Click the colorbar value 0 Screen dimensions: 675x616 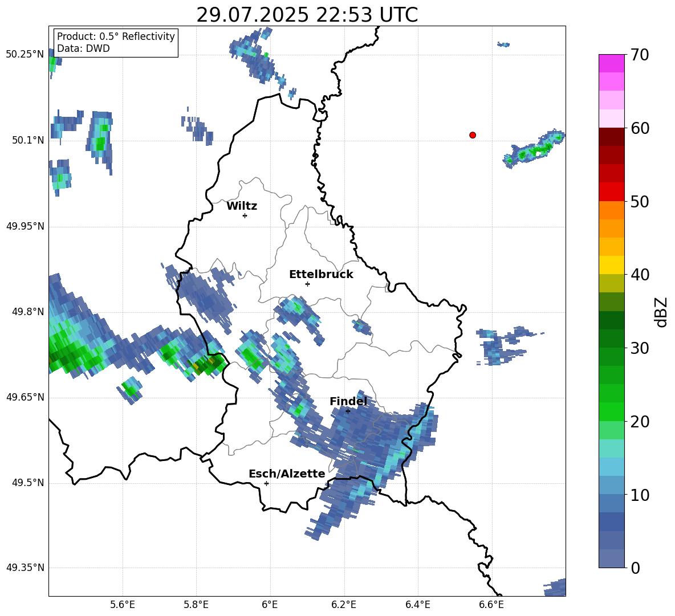[636, 568]
